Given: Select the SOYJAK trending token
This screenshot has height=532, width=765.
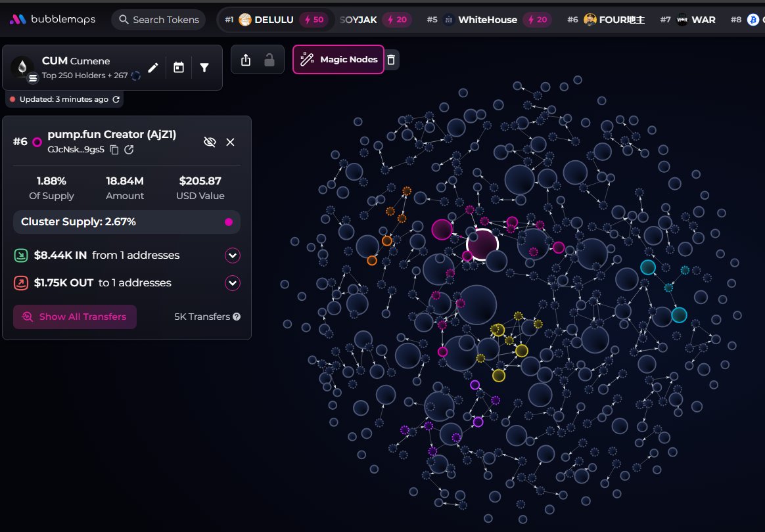Looking at the screenshot, I should click(358, 20).
